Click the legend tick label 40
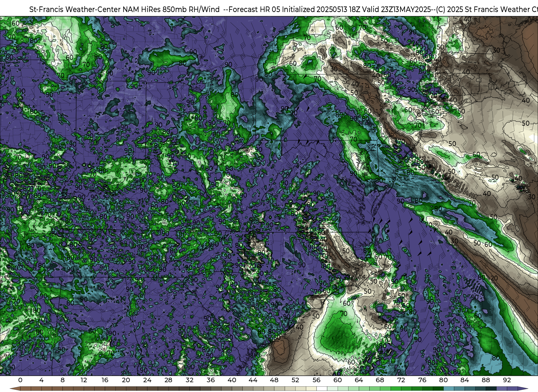This screenshot has width=538, height=392. (x=232, y=380)
